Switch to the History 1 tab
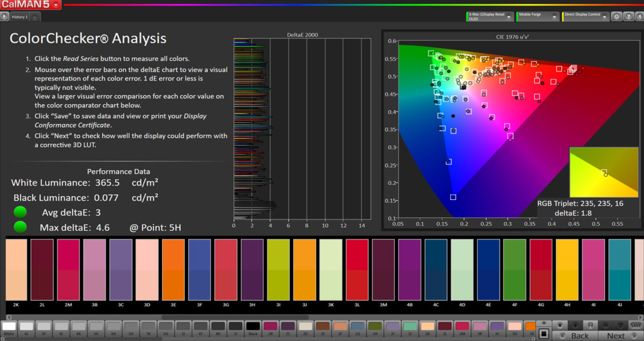 coord(19,17)
